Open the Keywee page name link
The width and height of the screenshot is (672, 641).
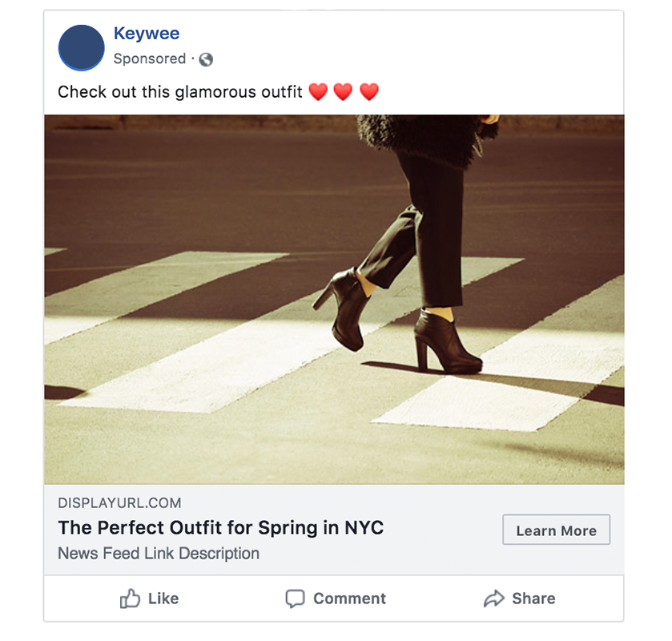147,34
